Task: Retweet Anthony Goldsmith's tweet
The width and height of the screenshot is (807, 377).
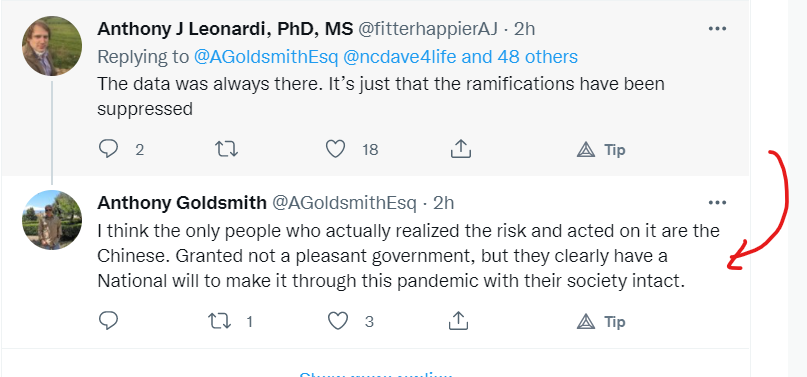Action: coord(219,321)
